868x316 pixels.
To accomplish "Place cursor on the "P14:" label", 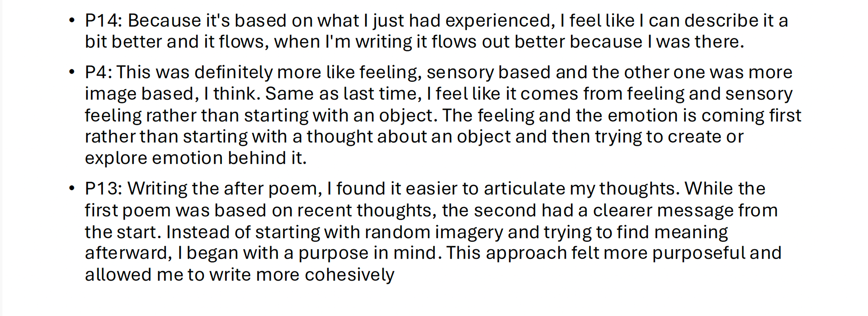I will click(104, 21).
